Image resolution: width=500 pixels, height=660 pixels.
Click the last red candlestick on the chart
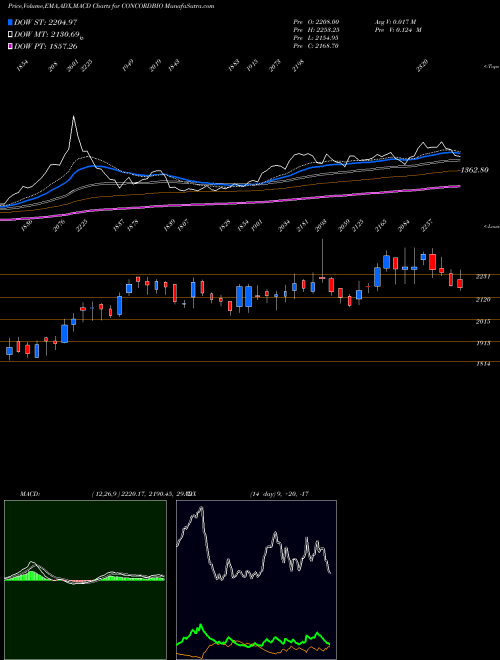[x=460, y=283]
